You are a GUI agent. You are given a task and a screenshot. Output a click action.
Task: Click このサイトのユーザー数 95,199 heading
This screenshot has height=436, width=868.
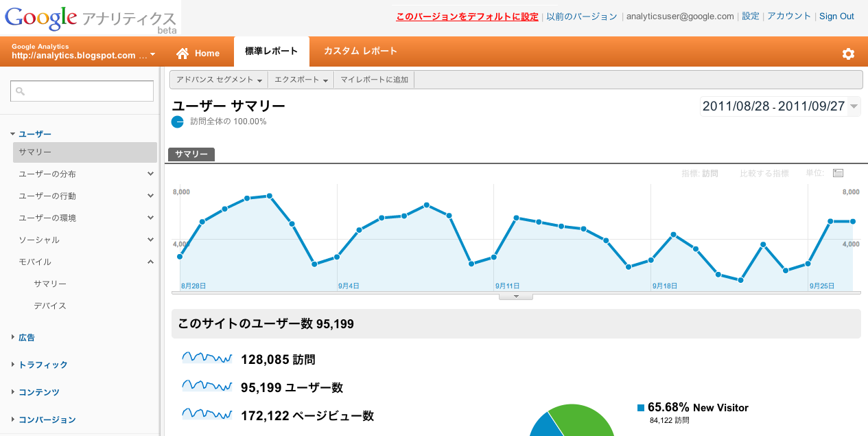pos(266,323)
